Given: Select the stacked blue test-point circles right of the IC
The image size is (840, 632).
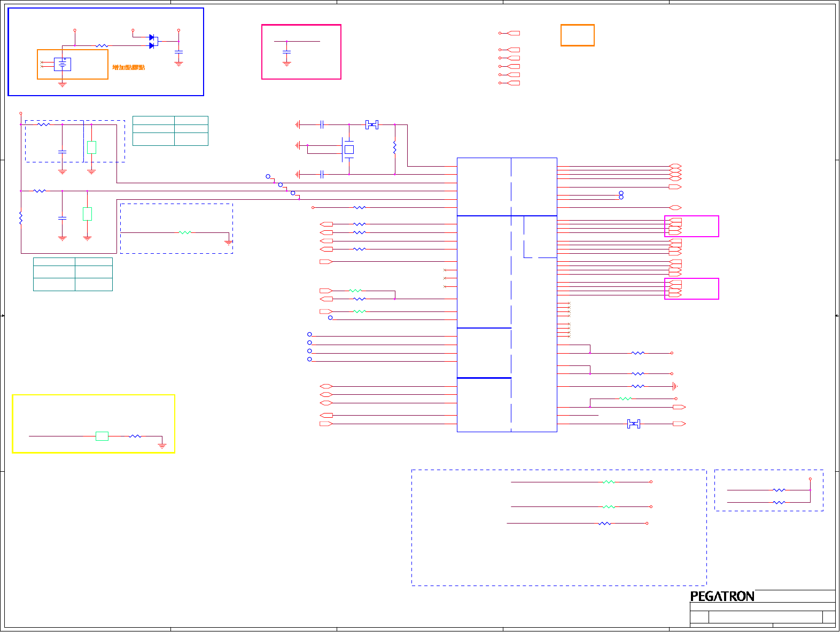Looking at the screenshot, I should pyautogui.click(x=621, y=195).
